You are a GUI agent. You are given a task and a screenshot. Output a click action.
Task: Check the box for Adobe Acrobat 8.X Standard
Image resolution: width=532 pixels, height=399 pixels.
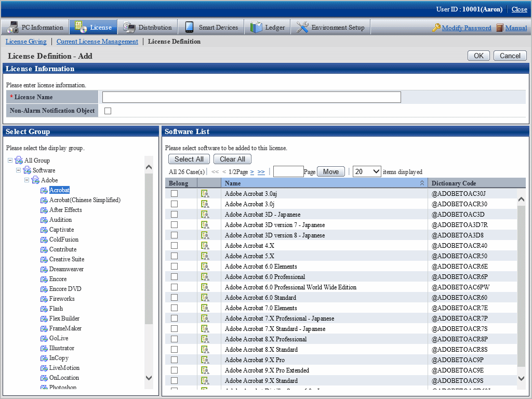coord(174,350)
